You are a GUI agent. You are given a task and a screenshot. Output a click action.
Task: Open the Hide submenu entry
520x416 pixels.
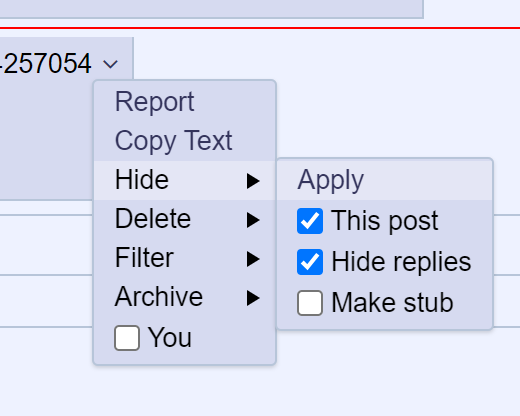(185, 180)
